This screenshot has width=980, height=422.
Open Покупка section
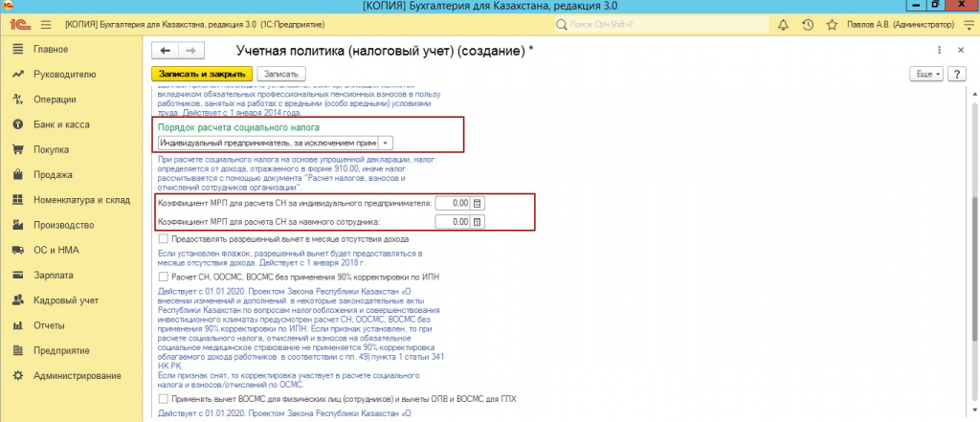[x=52, y=150]
